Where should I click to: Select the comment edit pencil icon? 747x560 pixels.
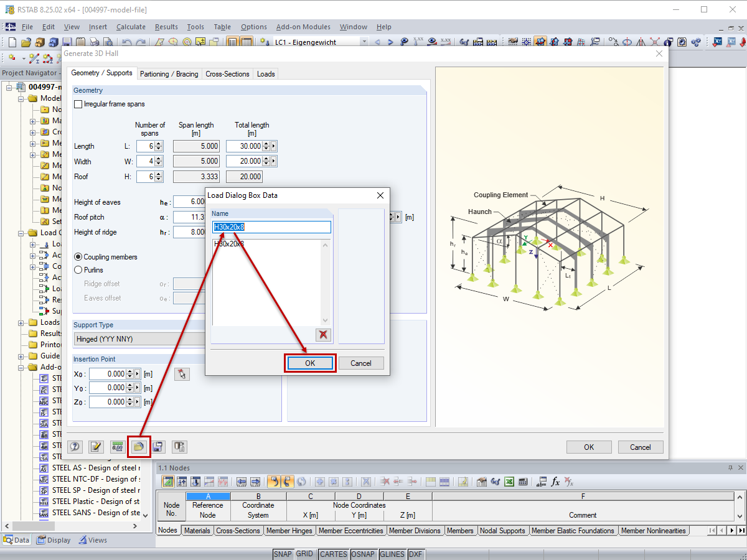[96, 447]
